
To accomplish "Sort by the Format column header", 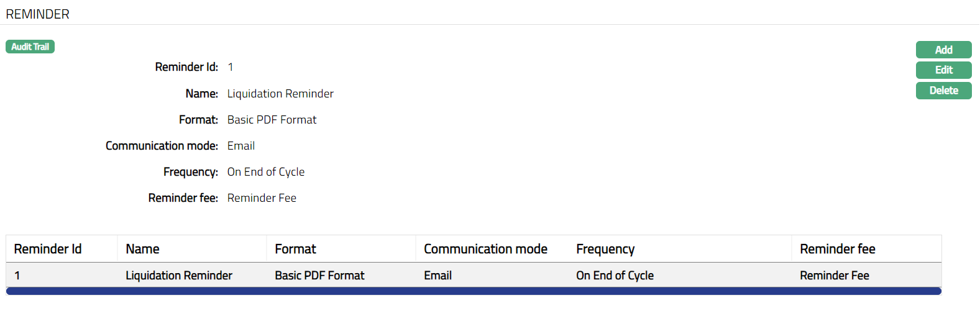I will [x=295, y=249].
